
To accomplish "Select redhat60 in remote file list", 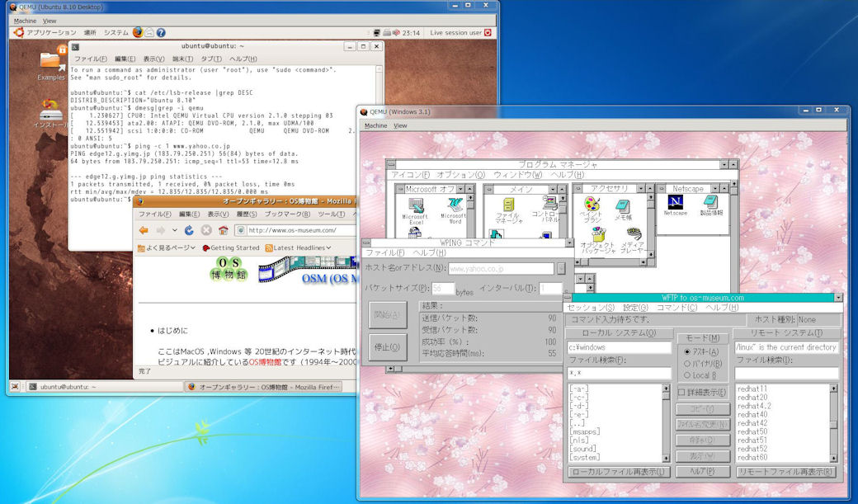I will (x=752, y=458).
